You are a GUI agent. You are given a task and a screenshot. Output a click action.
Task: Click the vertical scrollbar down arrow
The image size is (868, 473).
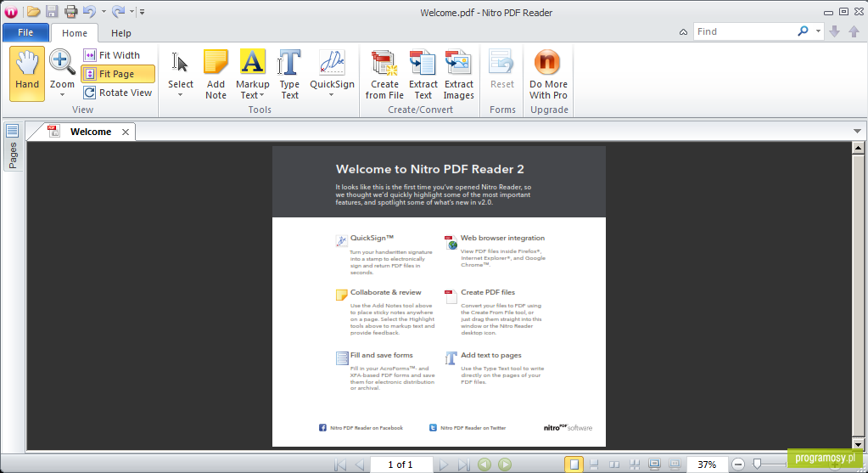[858, 443]
